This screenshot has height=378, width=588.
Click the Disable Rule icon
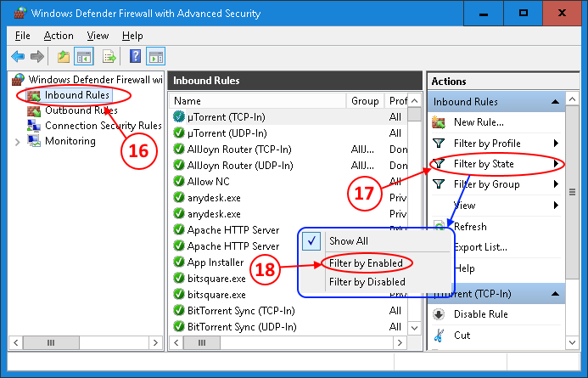[439, 314]
